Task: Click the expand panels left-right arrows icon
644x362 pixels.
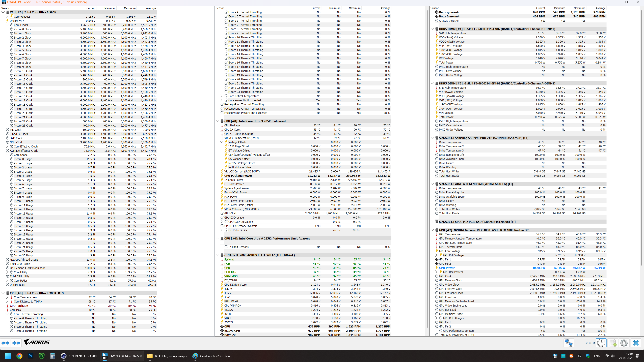Action: click(6, 343)
